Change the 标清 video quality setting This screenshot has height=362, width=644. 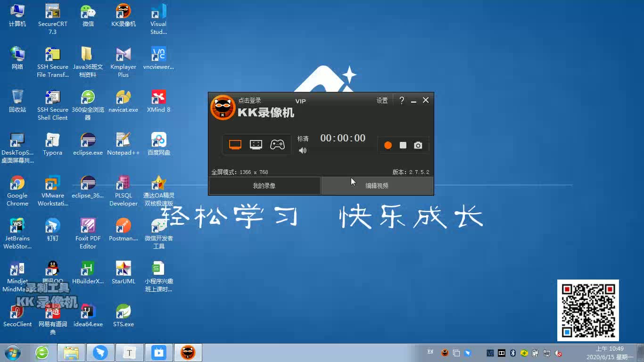coord(303,139)
